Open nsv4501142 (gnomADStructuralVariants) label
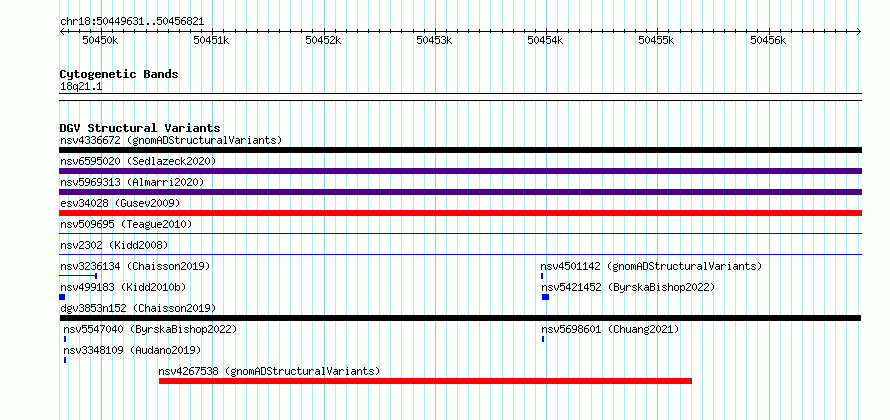This screenshot has width=890, height=420. point(651,266)
